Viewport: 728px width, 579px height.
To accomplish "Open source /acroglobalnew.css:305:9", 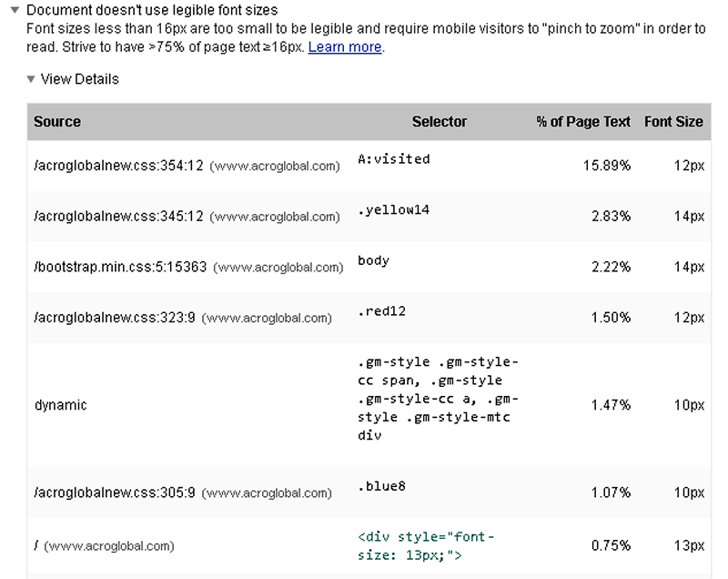I will click(115, 493).
